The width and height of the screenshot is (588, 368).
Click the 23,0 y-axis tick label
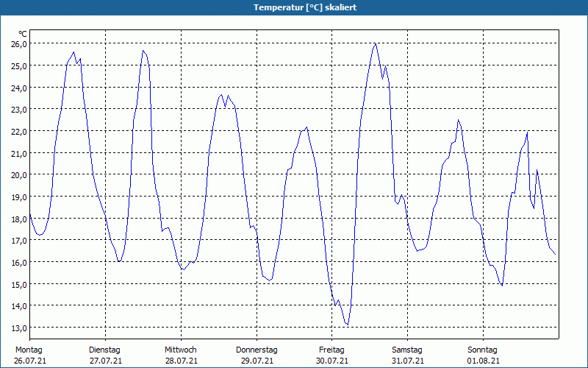point(19,109)
